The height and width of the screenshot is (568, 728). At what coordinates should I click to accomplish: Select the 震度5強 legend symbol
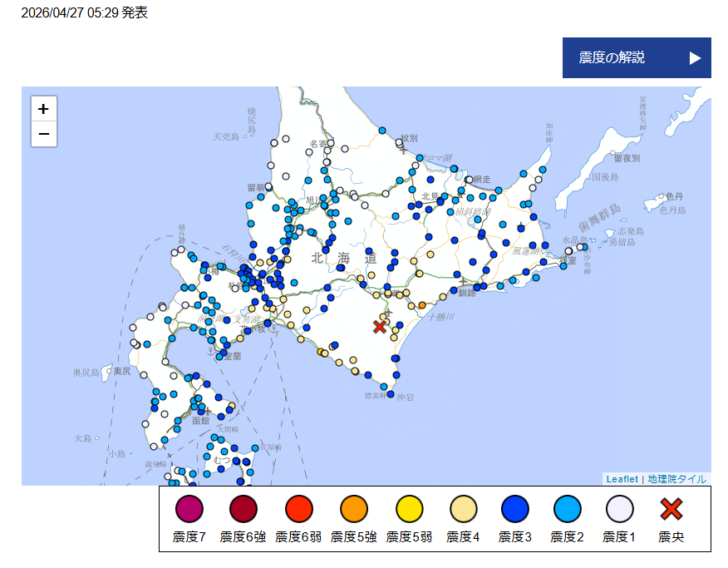356,510
